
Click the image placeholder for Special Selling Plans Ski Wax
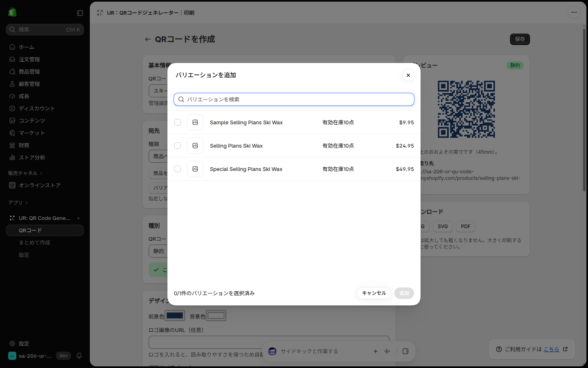click(x=195, y=169)
